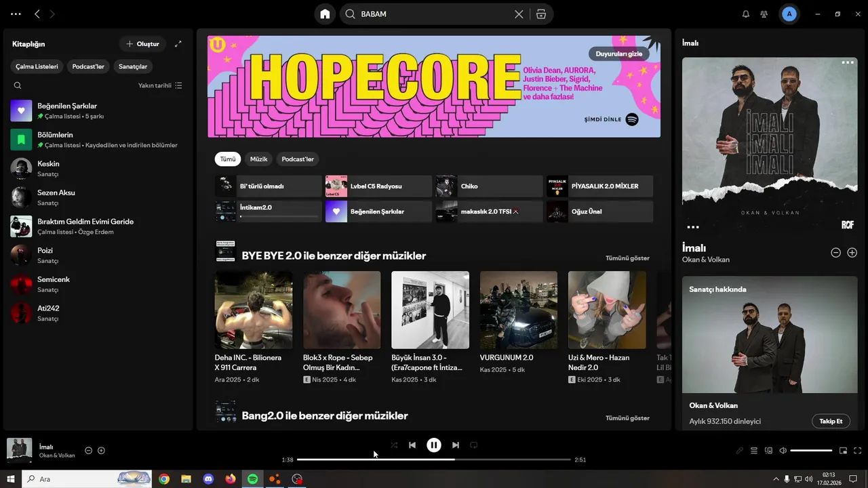Pause the playing song
Screen dimensions: 868x488
pos(434,445)
